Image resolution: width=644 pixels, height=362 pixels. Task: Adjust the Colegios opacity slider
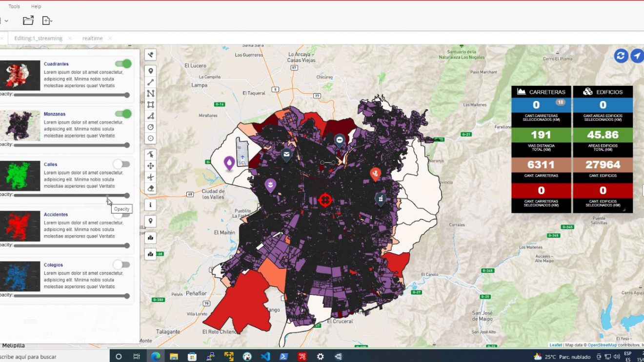point(71,296)
